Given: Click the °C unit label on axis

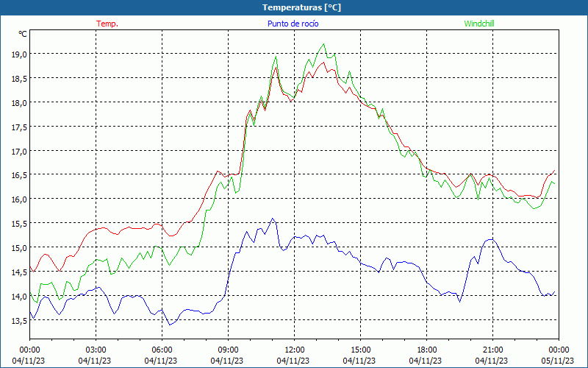Looking at the screenshot, I should [23, 34].
